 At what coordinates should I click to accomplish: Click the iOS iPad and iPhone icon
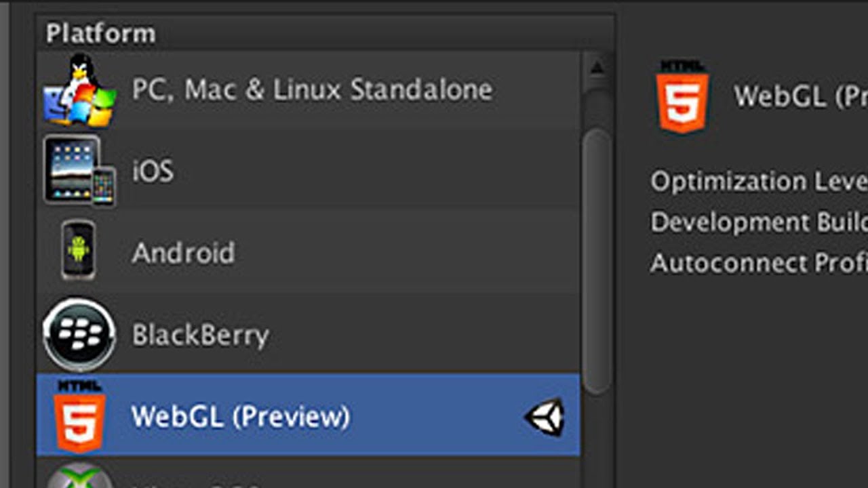79,171
